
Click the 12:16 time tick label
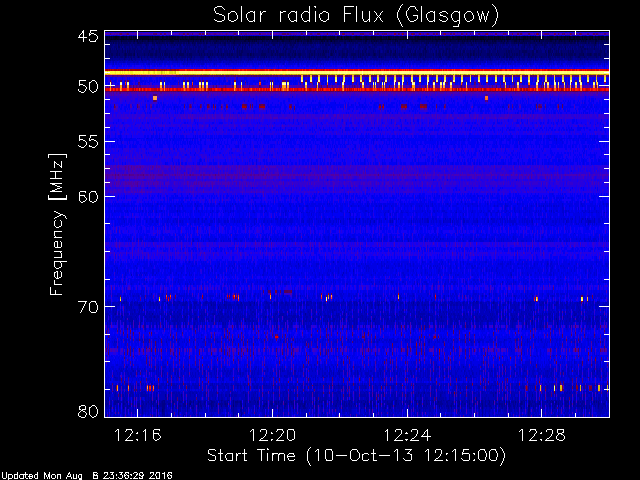(x=138, y=435)
